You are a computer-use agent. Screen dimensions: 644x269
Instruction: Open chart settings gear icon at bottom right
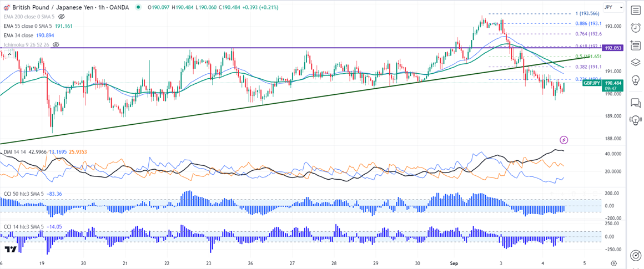click(x=613, y=263)
